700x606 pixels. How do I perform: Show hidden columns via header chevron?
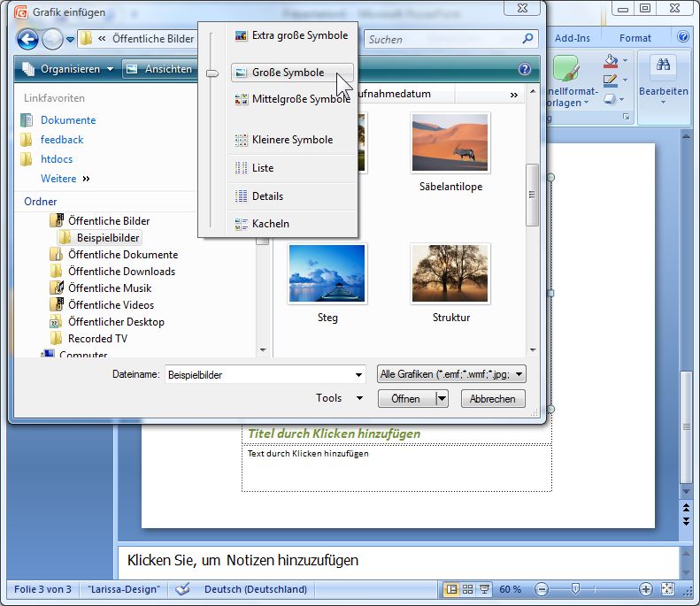pos(514,95)
